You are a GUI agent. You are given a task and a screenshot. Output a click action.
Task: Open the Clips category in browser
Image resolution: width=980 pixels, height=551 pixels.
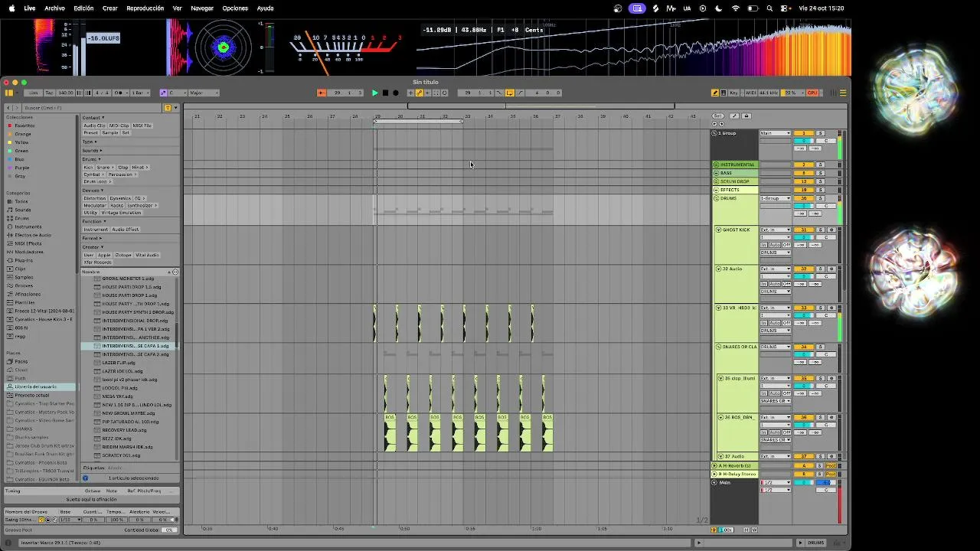tap(21, 269)
